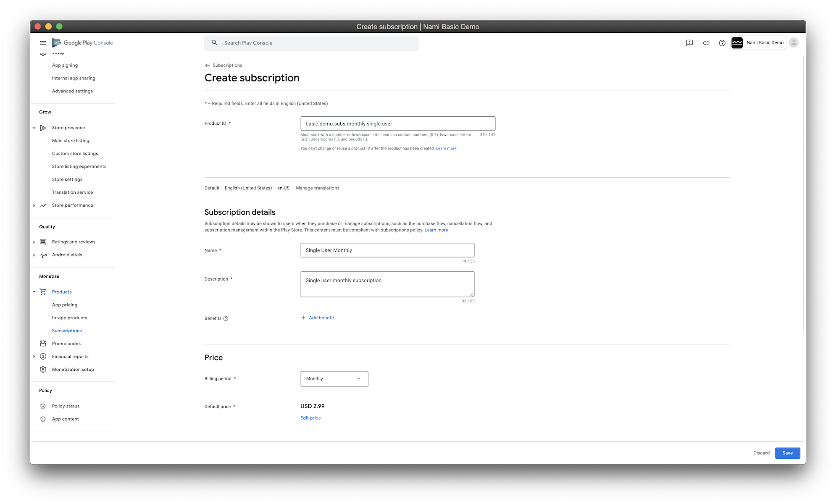Viewport: 836px width, 504px height.
Task: Open App pricing under Products
Action: [65, 305]
